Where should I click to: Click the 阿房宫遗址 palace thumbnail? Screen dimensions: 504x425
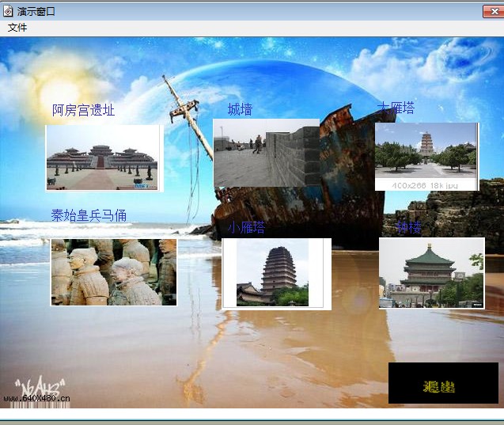(104, 158)
